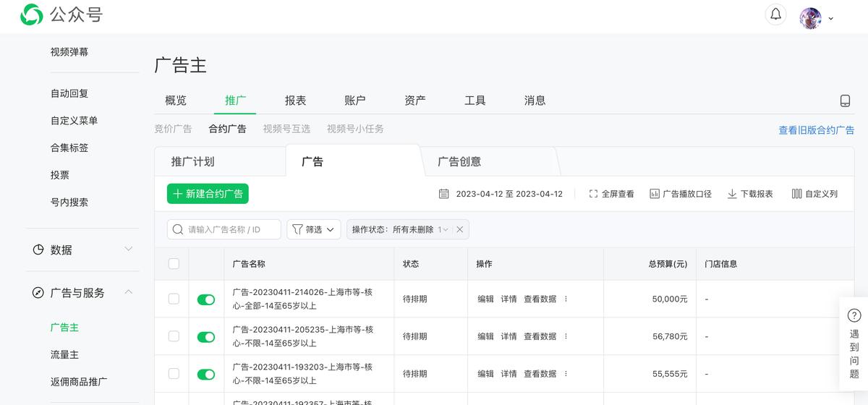The width and height of the screenshot is (868, 405).
Task: Open more actions for the 55,555元 ad
Action: click(566, 374)
